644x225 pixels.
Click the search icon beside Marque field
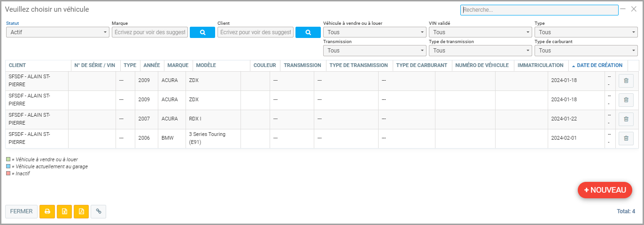[x=202, y=32]
